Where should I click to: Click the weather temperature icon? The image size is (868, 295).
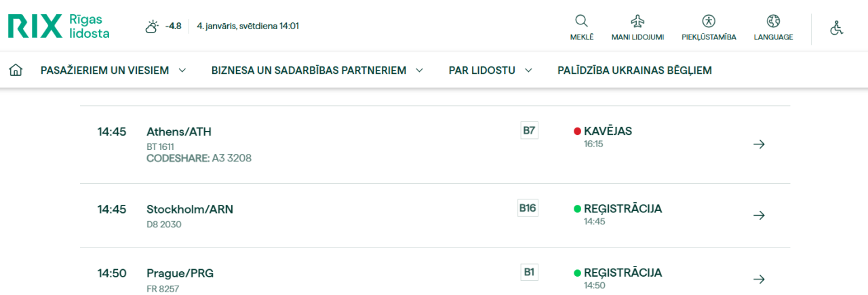tap(152, 26)
